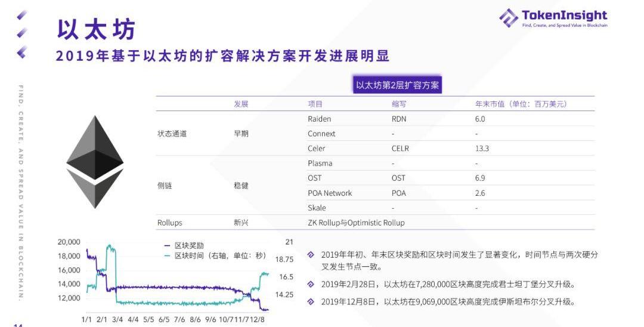Click the TokenInsight brand name text
This screenshot has height=327, width=644.
pyautogui.click(x=564, y=15)
